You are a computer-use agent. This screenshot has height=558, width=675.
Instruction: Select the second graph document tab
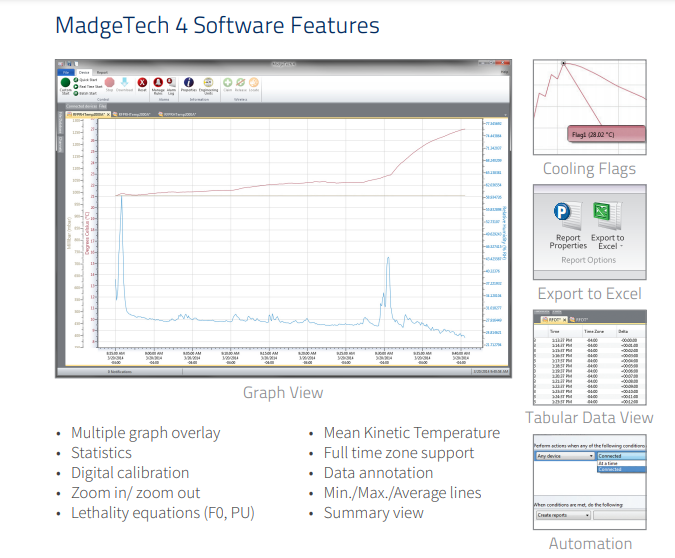[134, 114]
